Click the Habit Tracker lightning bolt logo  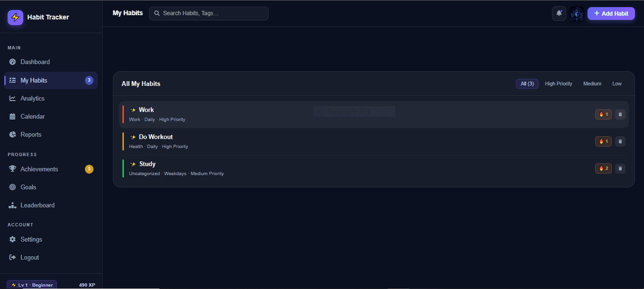[x=15, y=17]
